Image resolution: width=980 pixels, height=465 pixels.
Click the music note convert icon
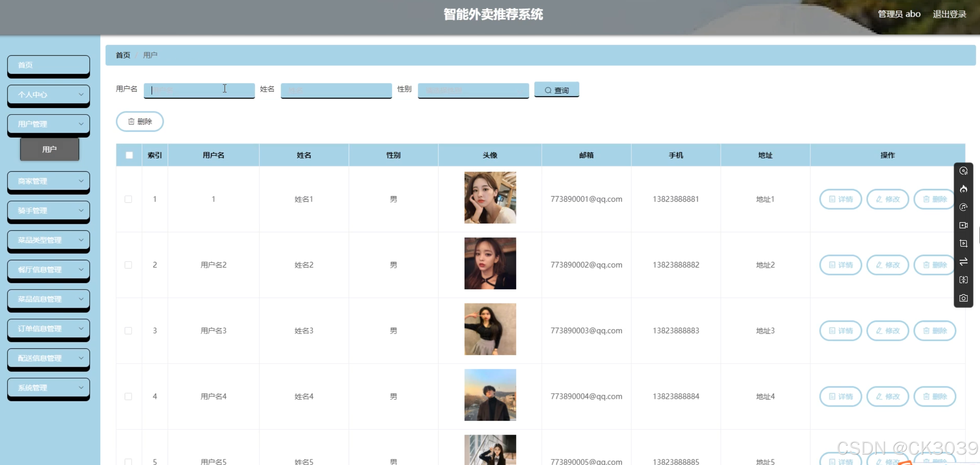963,207
